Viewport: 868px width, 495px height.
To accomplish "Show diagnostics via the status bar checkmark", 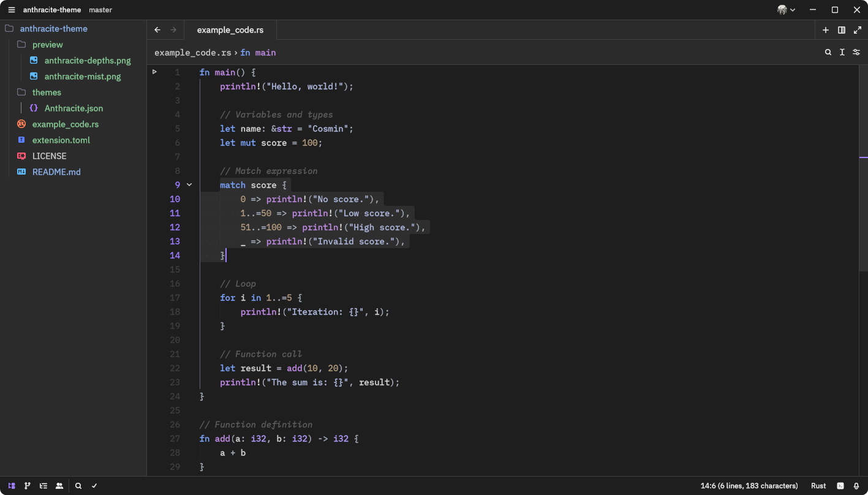I will pyautogui.click(x=94, y=486).
